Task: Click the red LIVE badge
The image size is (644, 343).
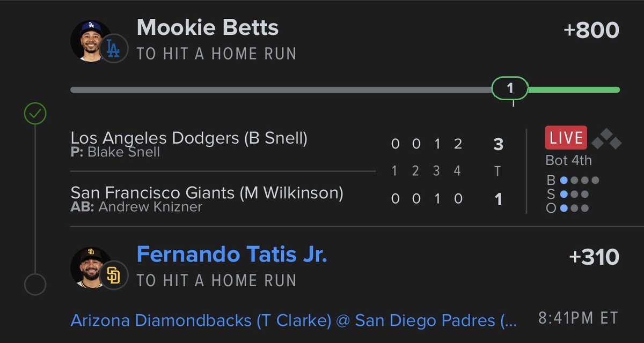Action: pos(566,138)
